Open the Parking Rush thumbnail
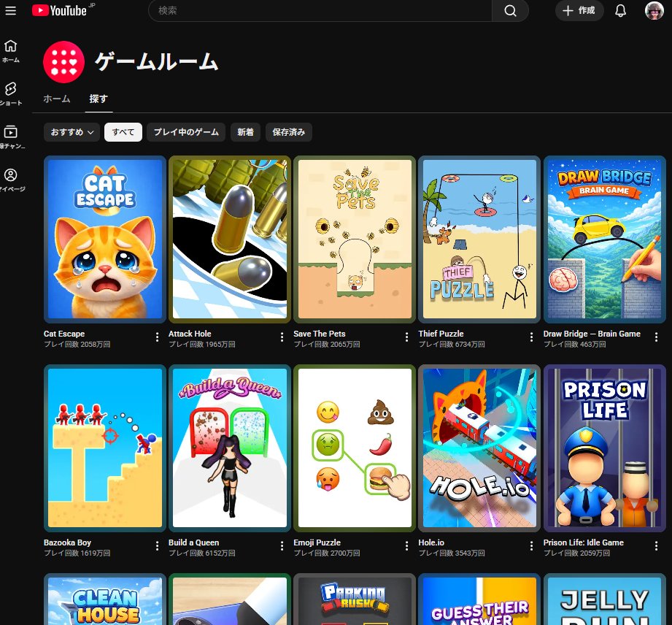 click(x=355, y=599)
